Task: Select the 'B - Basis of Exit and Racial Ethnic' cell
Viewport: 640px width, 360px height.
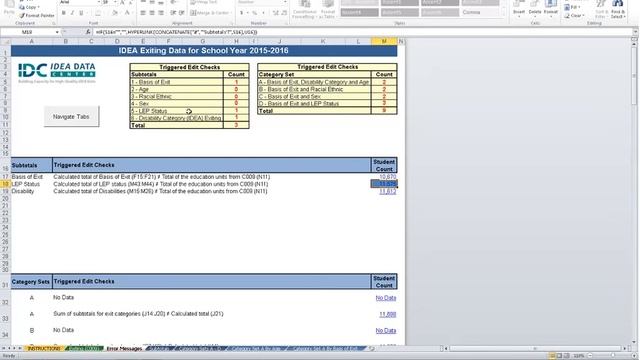Action: (x=314, y=89)
